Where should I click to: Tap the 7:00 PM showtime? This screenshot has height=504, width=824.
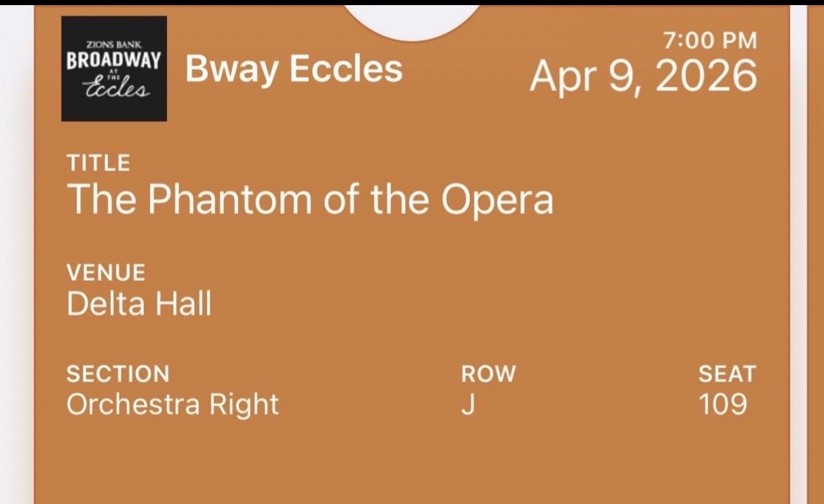710,41
